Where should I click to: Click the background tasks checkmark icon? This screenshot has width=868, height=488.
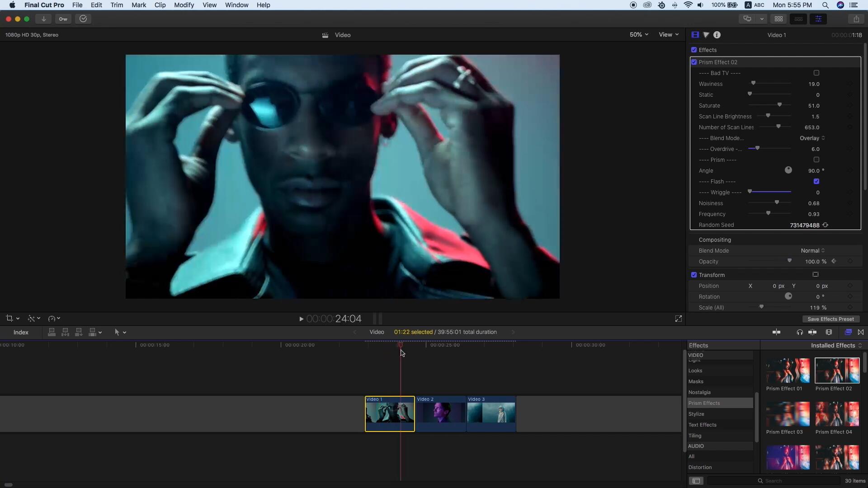tap(83, 19)
